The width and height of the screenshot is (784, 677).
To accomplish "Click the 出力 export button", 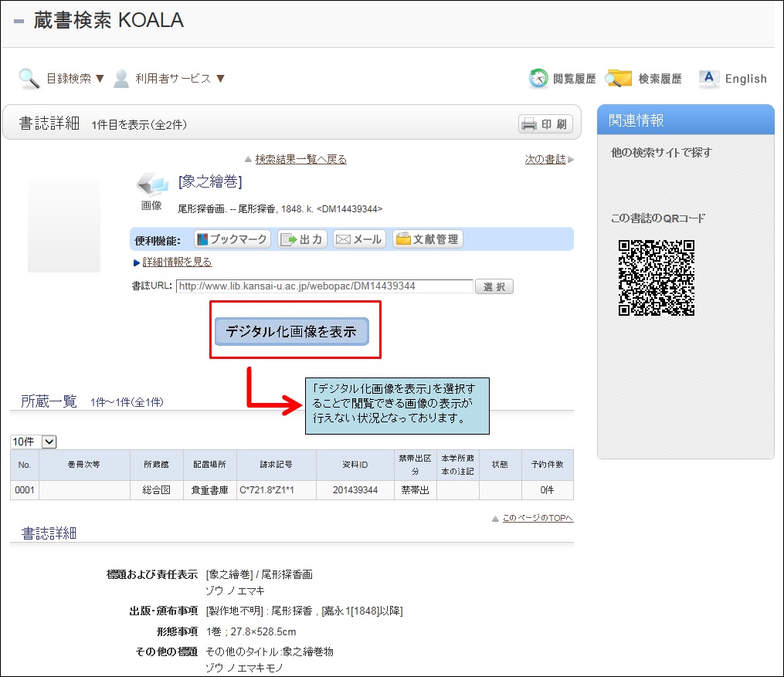I will 303,239.
